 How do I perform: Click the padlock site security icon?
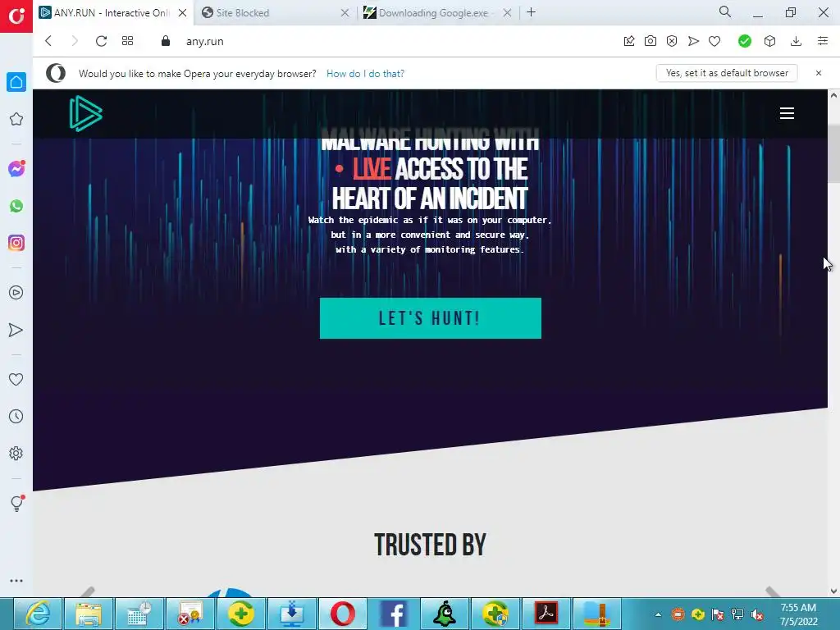[x=166, y=41]
